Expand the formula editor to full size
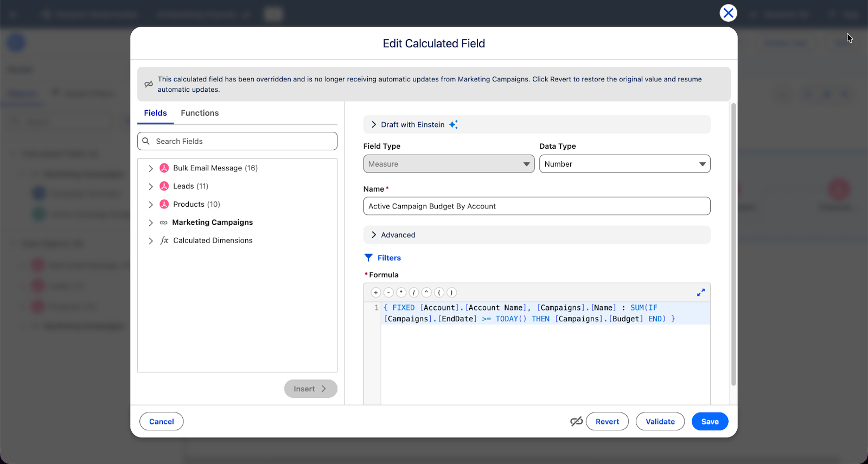Screen dimensions: 868x464 [x=701, y=293]
